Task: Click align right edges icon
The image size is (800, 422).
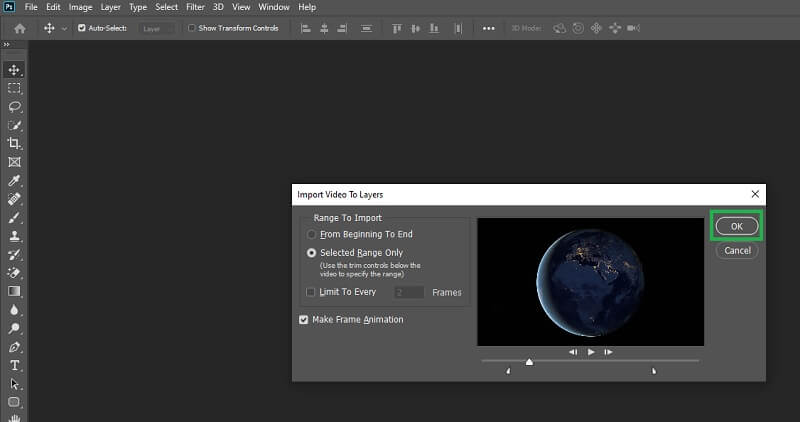Action: [x=342, y=29]
